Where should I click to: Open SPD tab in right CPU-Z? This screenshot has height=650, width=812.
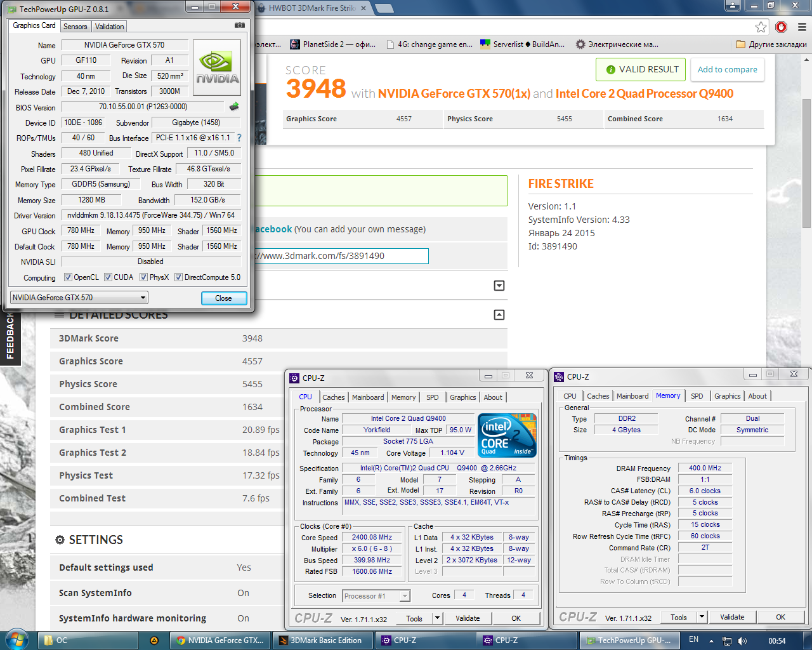[697, 396]
